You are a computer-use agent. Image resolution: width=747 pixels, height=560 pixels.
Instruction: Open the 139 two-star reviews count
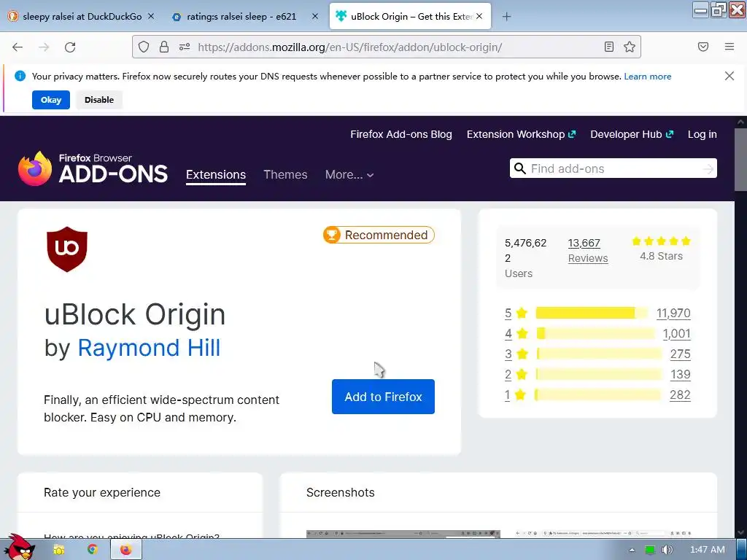pos(681,374)
